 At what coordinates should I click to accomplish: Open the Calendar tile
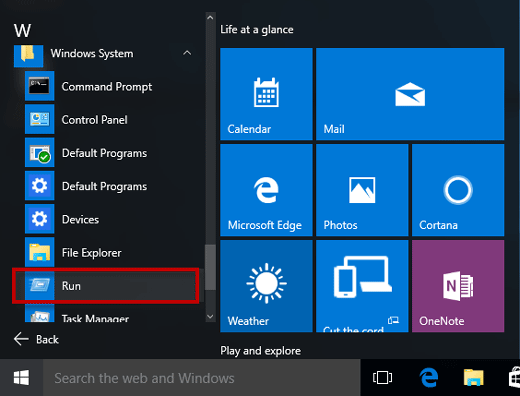pos(266,94)
